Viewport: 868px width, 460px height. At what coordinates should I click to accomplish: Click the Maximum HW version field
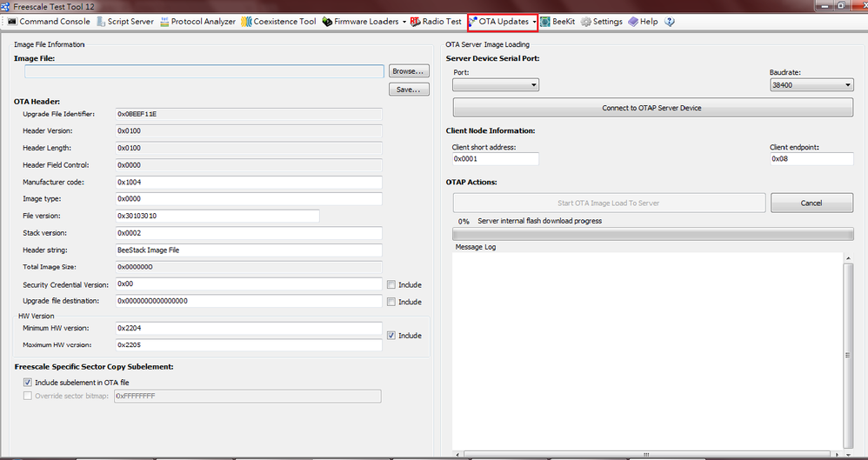[249, 345]
